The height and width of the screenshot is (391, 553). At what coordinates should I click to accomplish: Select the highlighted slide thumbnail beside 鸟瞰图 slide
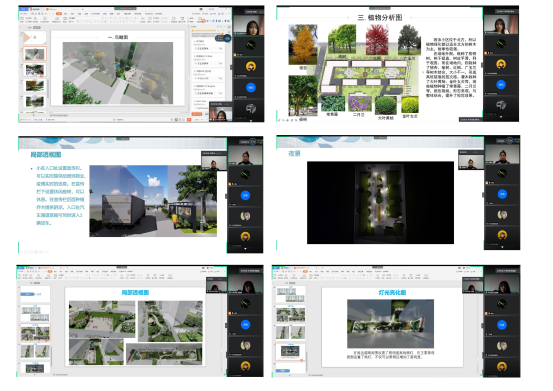point(35,54)
